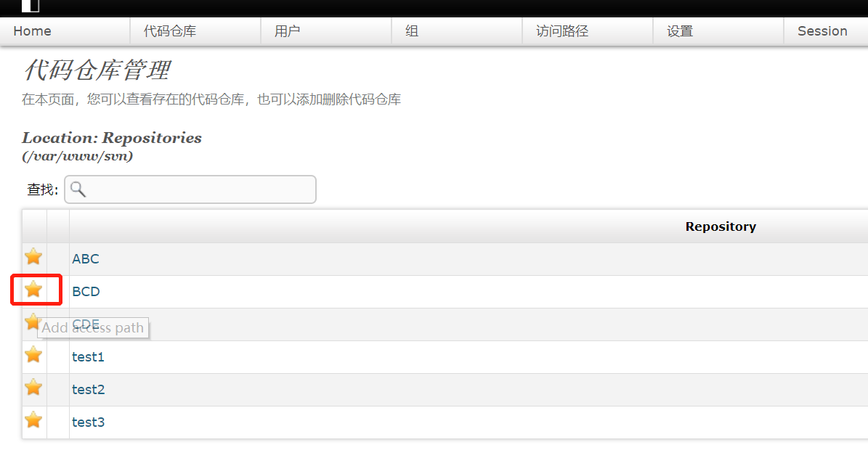Viewport: 868px width, 466px height.
Task: Open the test2 repository link
Action: tap(88, 390)
